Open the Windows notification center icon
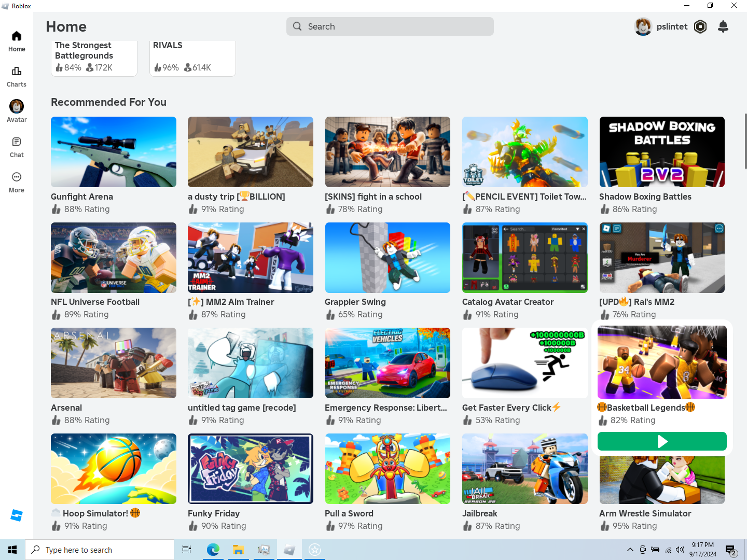Screen dimensions: 747x560 pos(731,550)
